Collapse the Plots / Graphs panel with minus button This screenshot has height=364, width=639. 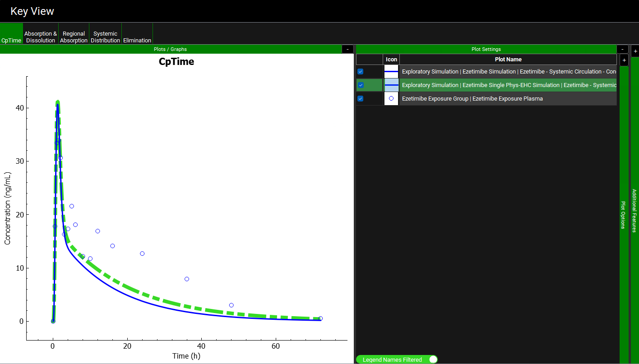coord(347,49)
